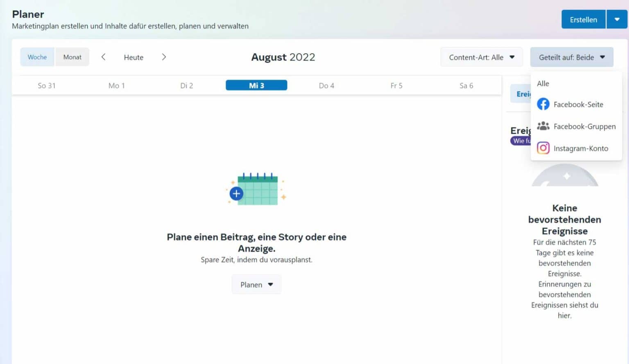The height and width of the screenshot is (364, 629).
Task: Switch to Monat view
Action: (72, 57)
